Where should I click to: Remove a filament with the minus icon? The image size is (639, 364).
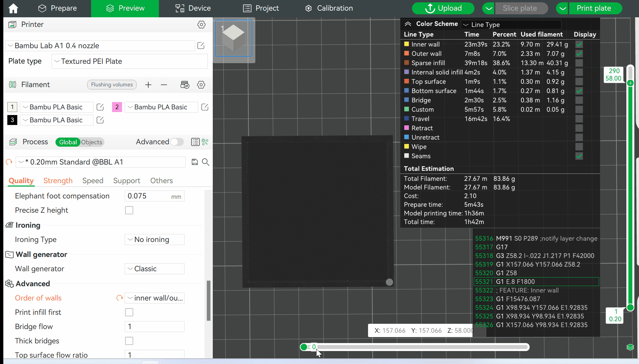(164, 85)
